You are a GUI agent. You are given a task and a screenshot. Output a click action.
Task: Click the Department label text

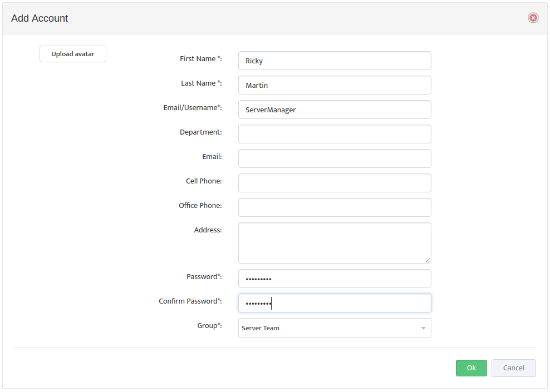[x=200, y=132]
